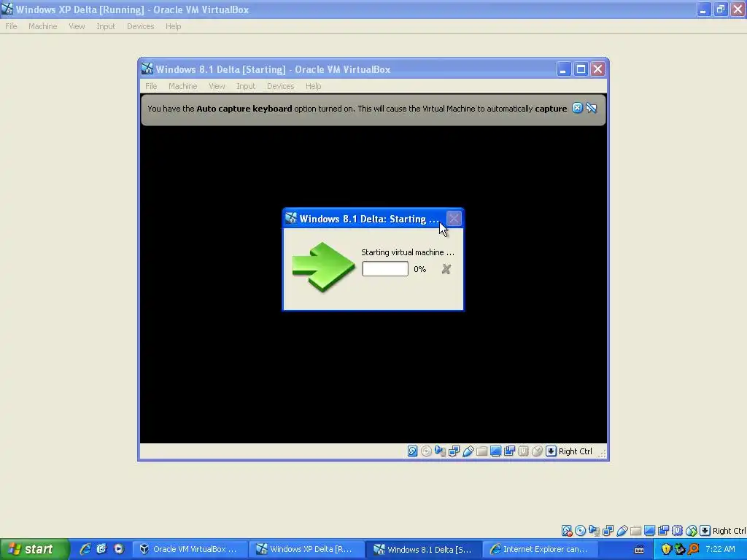747x560 pixels.
Task: Click keyboard capture arrow in Windows XP Delta status bar
Action: click(x=705, y=531)
